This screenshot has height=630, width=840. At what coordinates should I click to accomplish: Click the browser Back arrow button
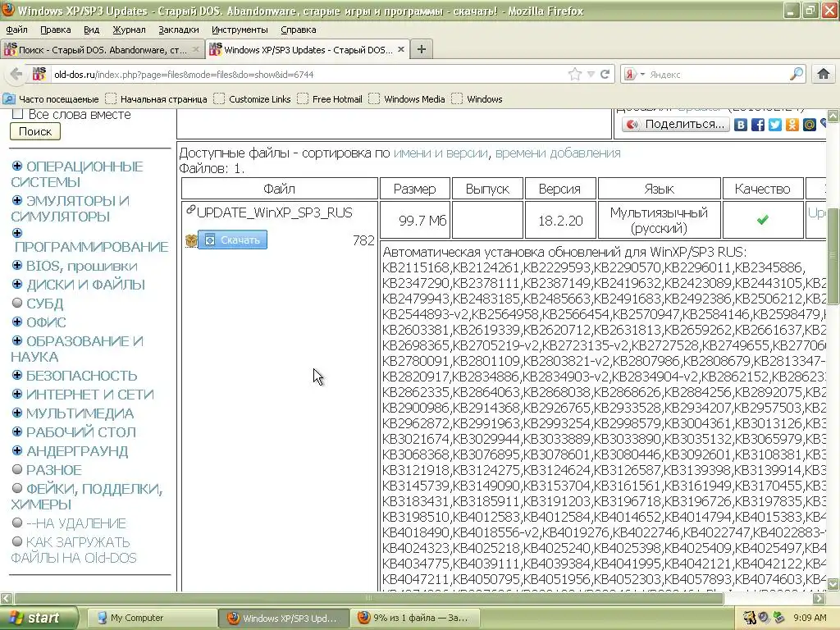coord(16,74)
